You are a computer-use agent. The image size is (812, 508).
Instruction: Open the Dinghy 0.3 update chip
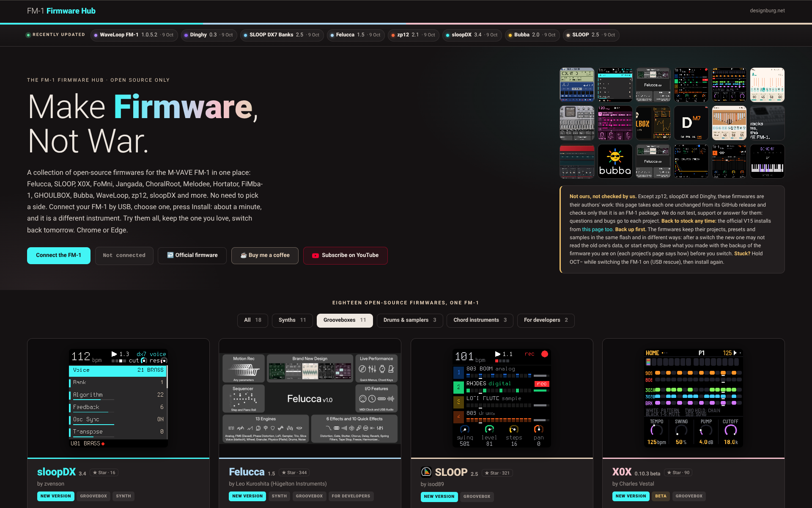tap(209, 35)
